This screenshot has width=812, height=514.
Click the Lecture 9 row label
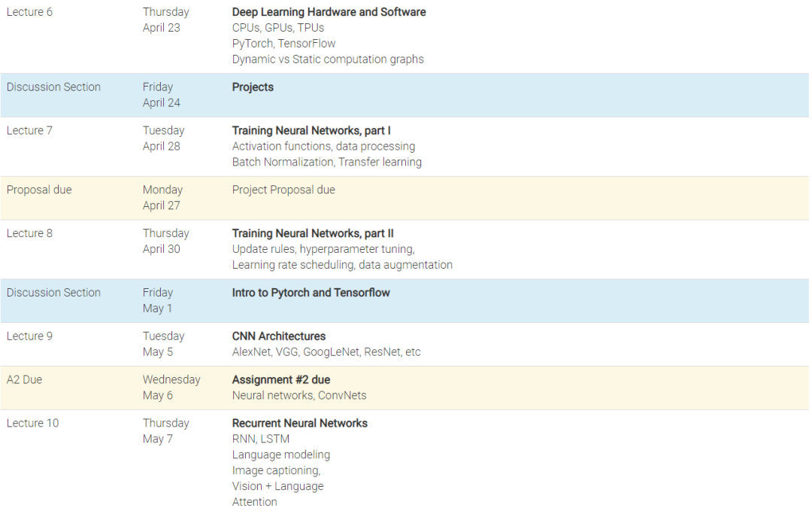(x=29, y=336)
